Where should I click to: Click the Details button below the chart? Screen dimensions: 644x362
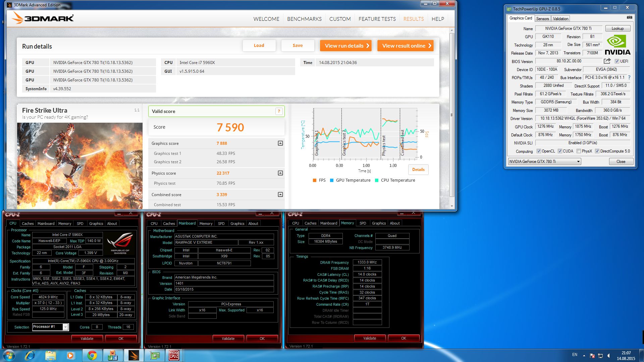418,170
